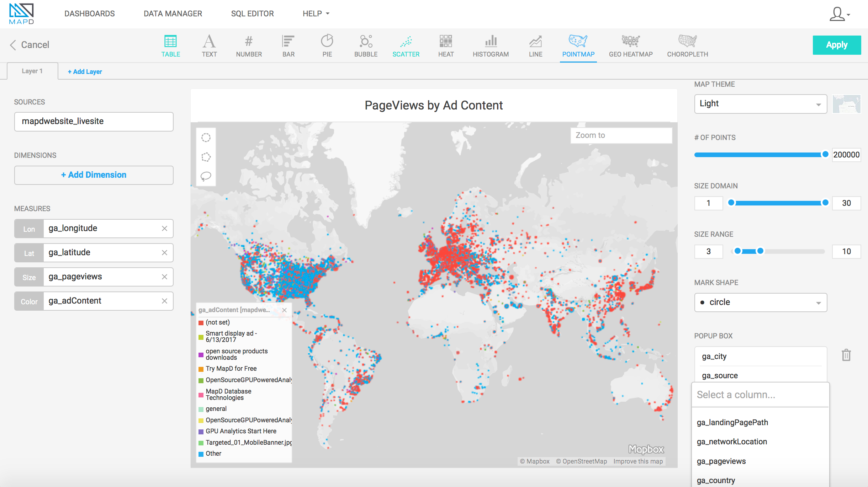Close the ga_adContent legend panel
The width and height of the screenshot is (868, 487).
point(285,310)
